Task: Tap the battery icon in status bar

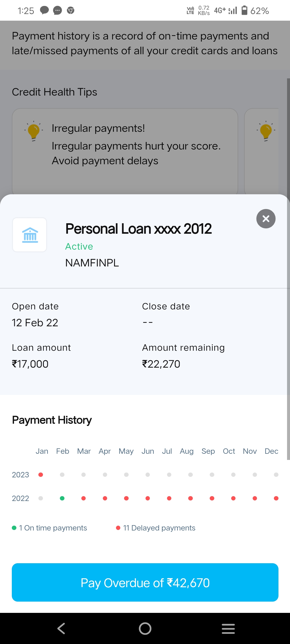Action: pyautogui.click(x=244, y=10)
